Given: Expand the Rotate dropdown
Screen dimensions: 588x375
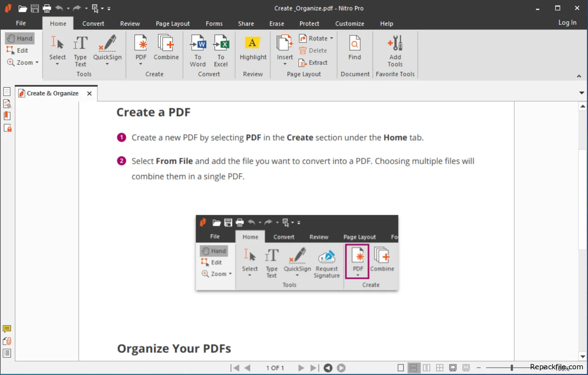Looking at the screenshot, I should point(332,39).
